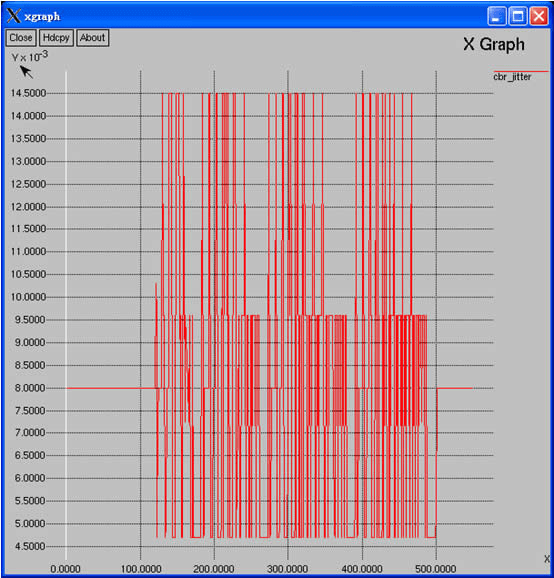The width and height of the screenshot is (554, 578).
Task: Click the 400.0000 x-axis label
Action: click(362, 569)
